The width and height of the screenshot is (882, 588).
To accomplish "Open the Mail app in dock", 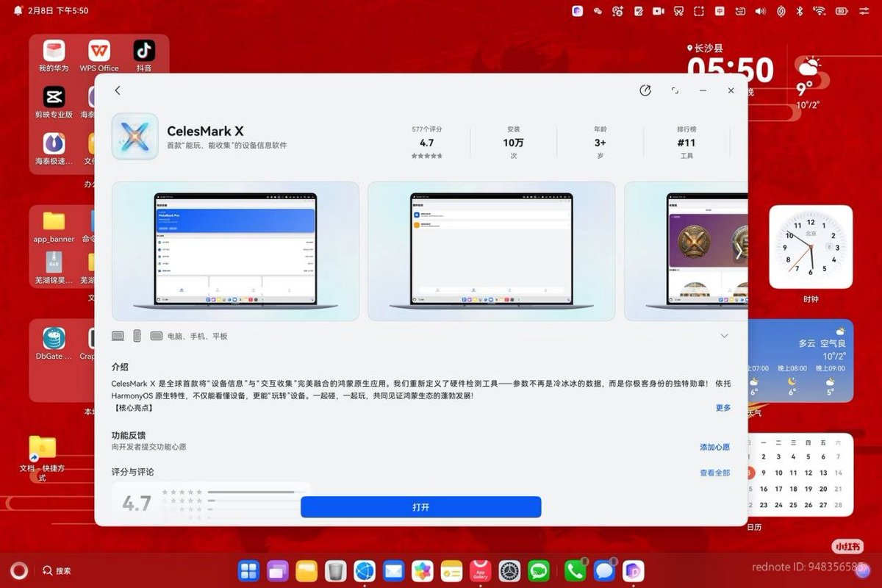I will 393,570.
